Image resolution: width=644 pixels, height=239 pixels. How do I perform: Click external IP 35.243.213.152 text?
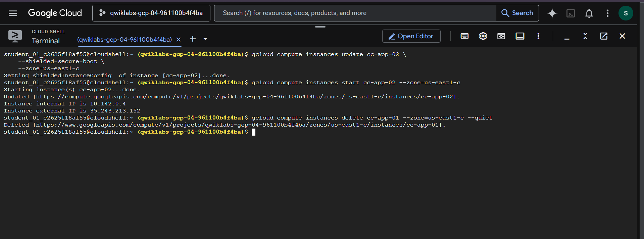click(115, 111)
